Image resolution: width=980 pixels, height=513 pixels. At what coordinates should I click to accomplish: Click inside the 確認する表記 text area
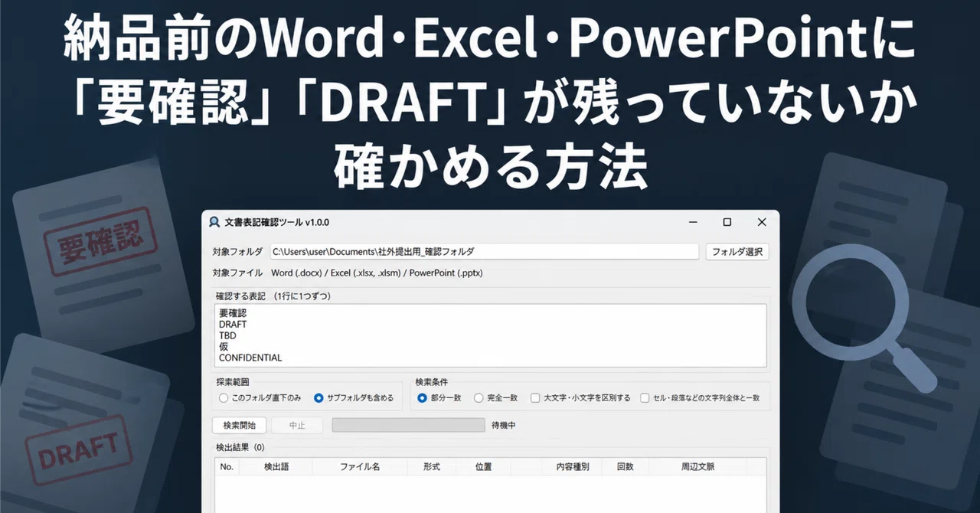[492, 335]
